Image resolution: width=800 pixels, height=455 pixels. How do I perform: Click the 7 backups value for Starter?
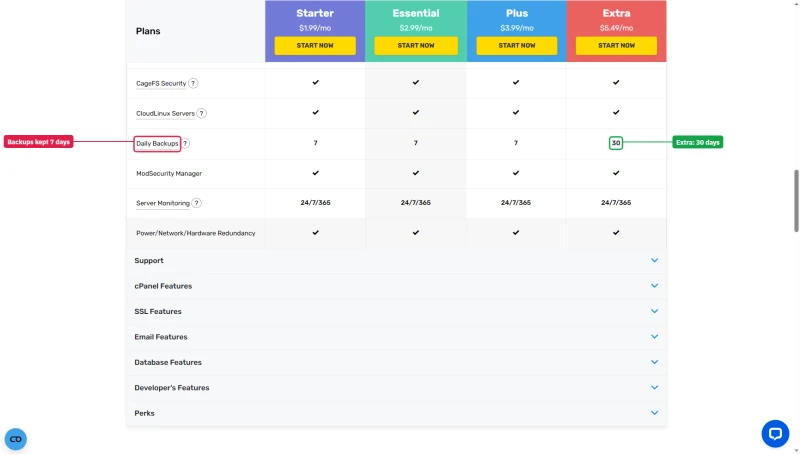(x=315, y=143)
